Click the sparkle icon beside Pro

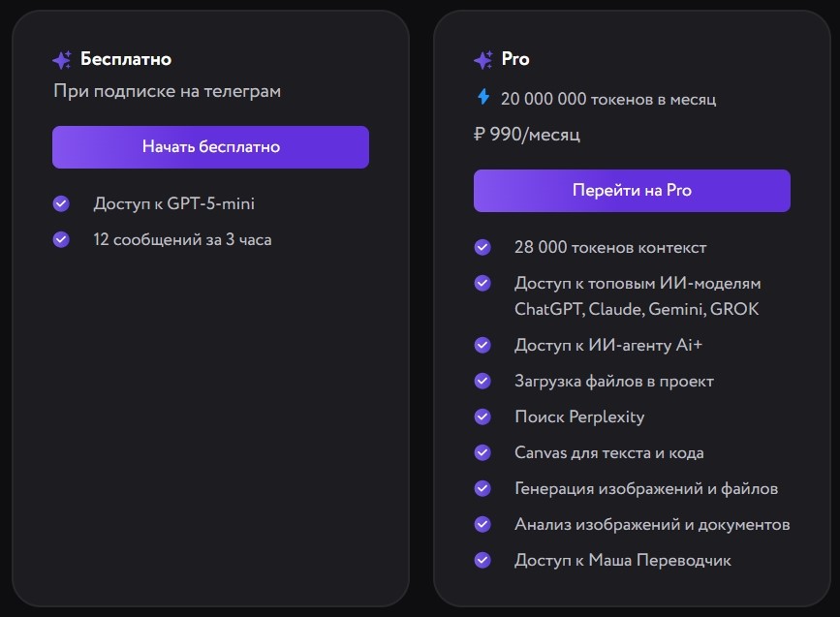point(483,60)
